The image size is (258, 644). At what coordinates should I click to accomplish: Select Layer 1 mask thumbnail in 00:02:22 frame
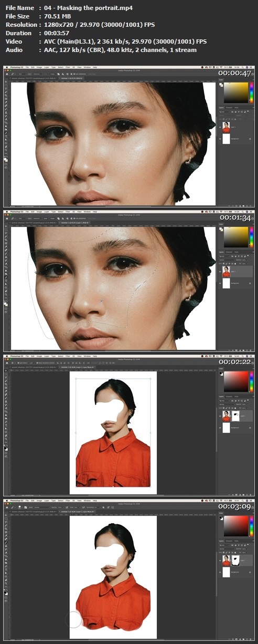235,416
